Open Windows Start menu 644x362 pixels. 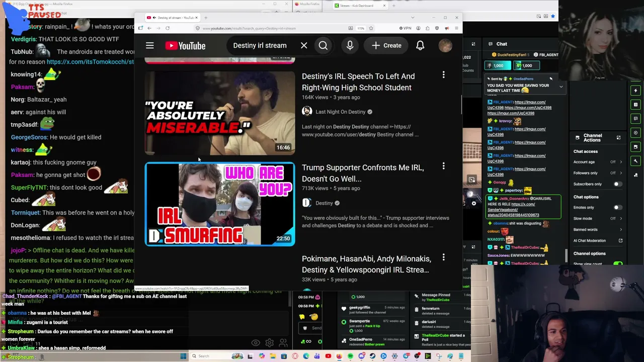pyautogui.click(x=183, y=356)
